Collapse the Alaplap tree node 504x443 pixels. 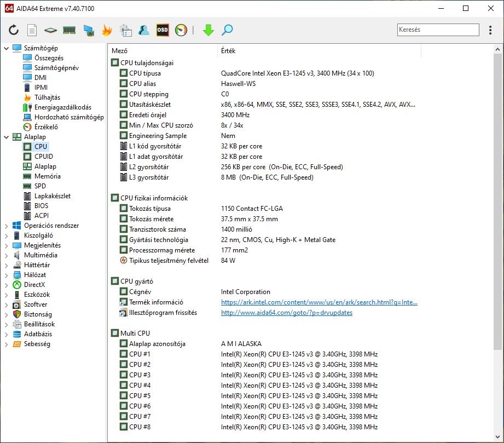coord(7,137)
